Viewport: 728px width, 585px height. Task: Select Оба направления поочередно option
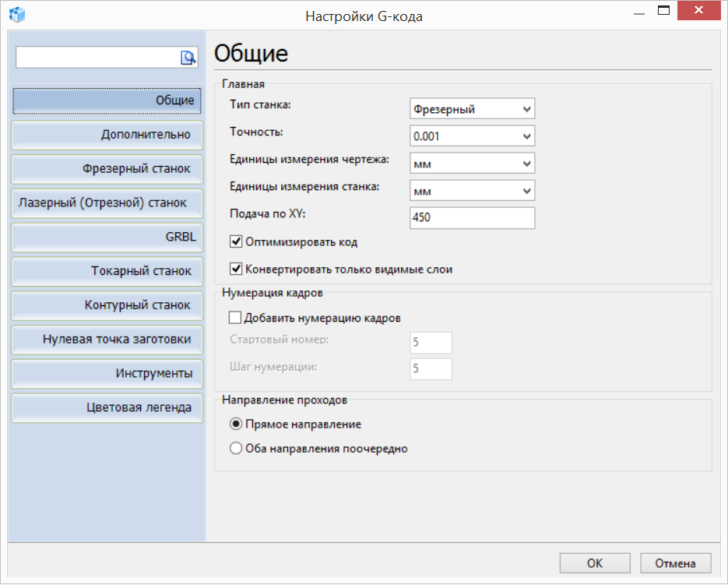[x=236, y=448]
